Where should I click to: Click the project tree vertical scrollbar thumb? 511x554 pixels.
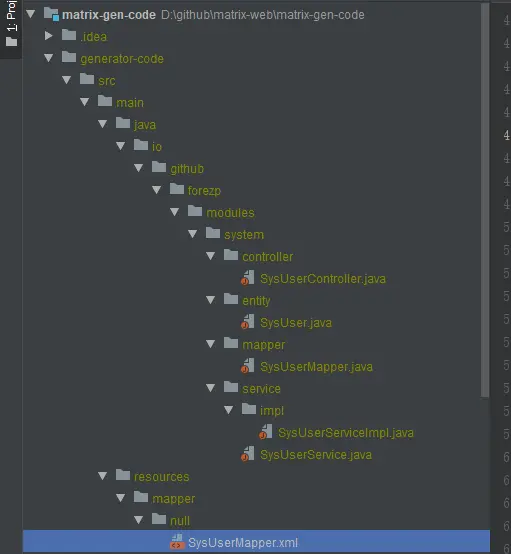pos(485,200)
